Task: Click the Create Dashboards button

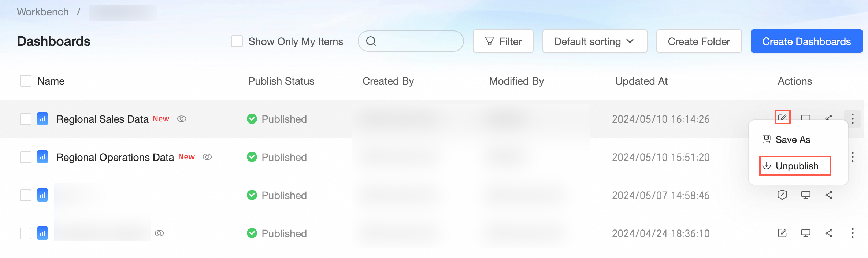Action: 806,41
